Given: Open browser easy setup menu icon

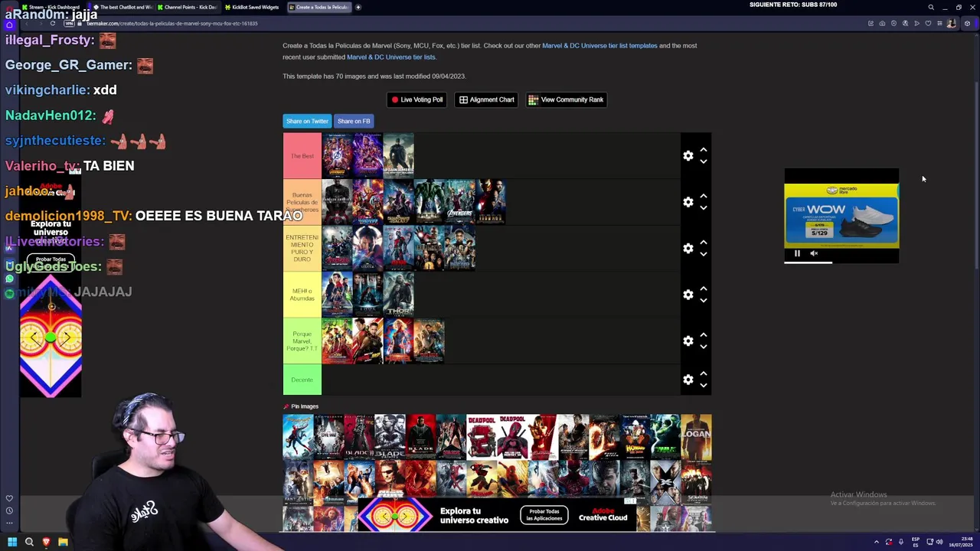Looking at the screenshot, I should pyautogui.click(x=939, y=24).
